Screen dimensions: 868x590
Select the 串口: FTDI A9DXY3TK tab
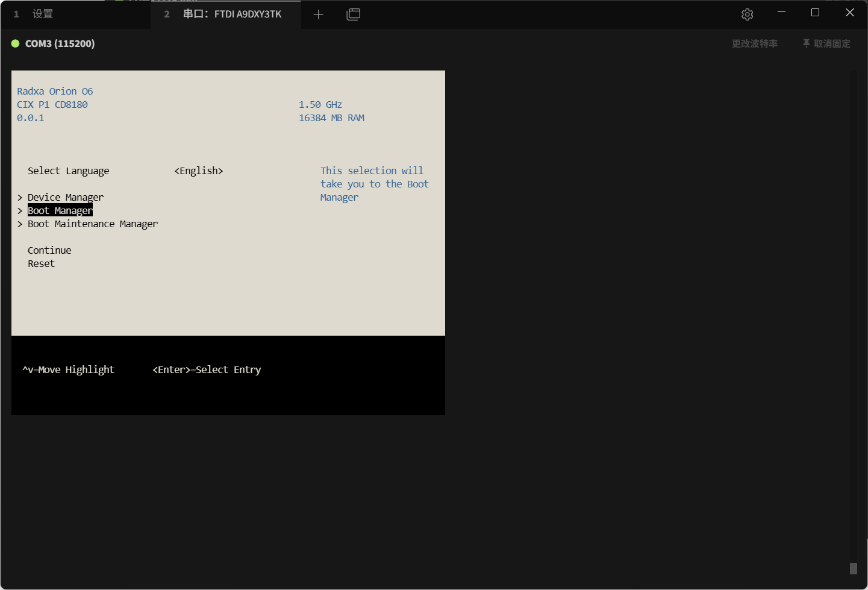coord(232,14)
